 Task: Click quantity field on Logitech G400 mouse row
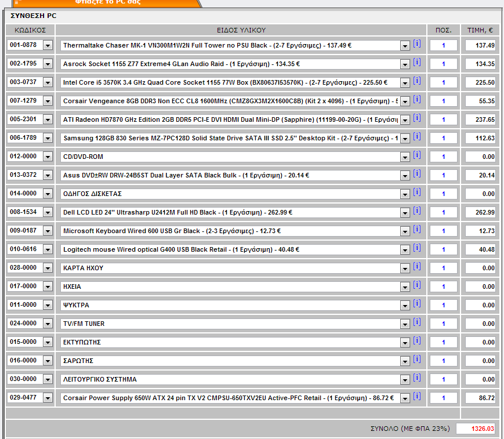[x=444, y=249]
